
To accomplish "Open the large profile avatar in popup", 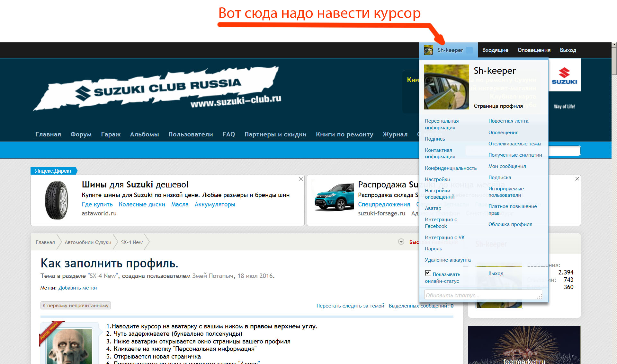I will (446, 87).
